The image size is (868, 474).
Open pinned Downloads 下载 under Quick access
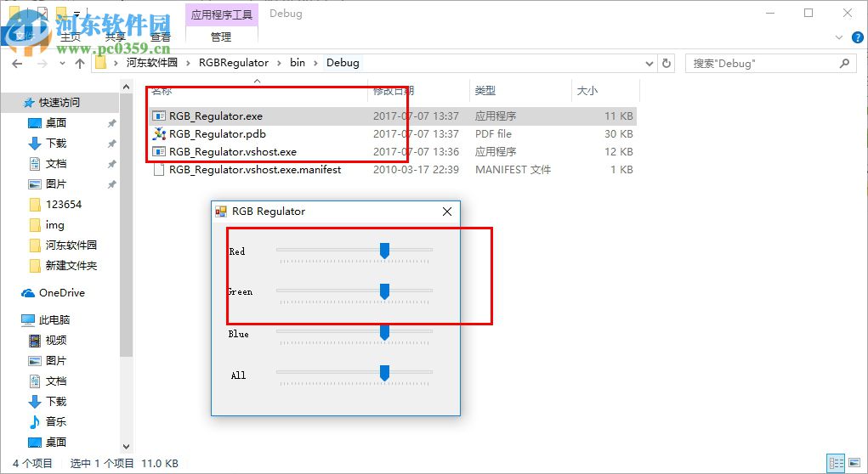(x=55, y=144)
